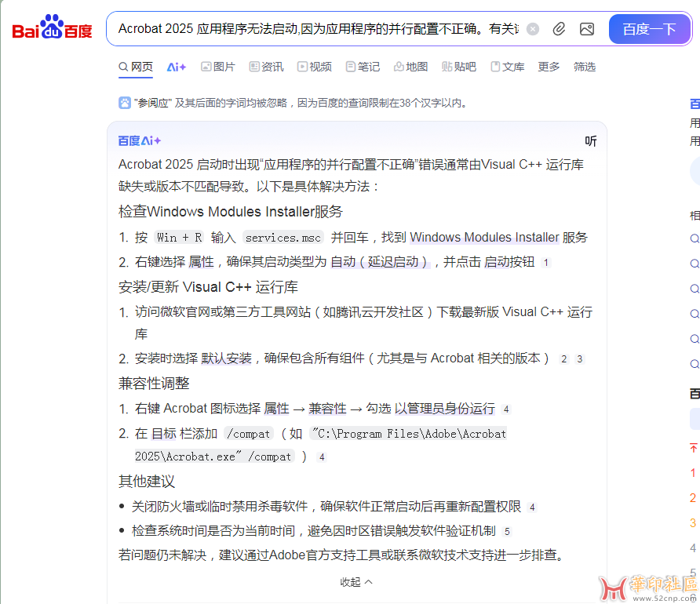Attach a file with the paperclip icon
Image resolution: width=700 pixels, height=604 pixels.
click(559, 29)
